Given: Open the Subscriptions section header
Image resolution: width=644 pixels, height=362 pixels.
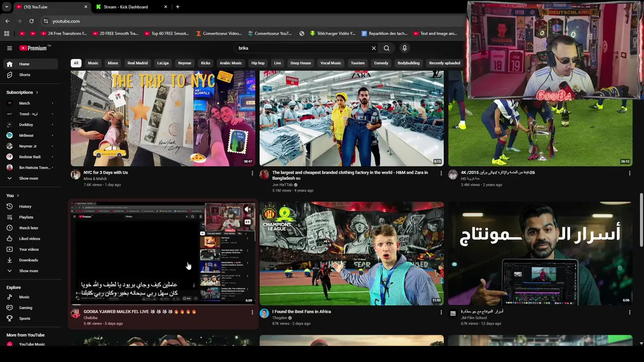Looking at the screenshot, I should coord(22,93).
